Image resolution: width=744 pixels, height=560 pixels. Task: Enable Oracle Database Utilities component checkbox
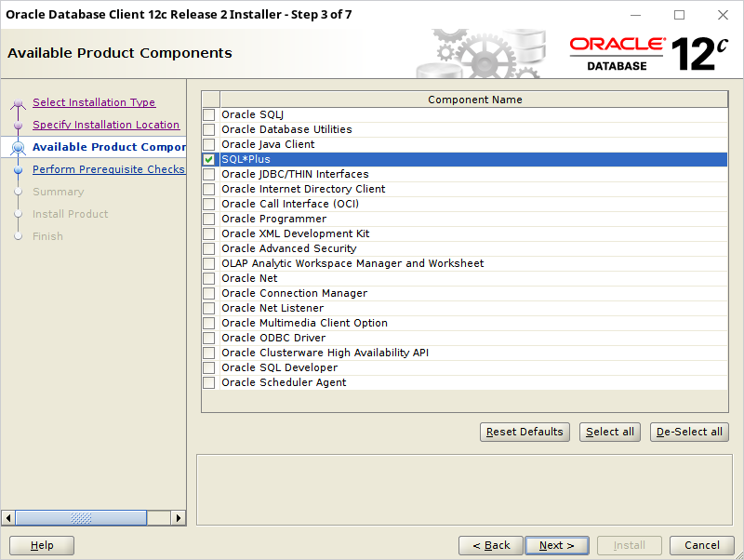[x=208, y=129]
